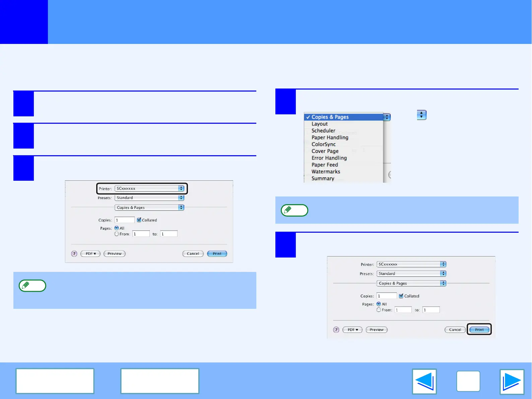Viewport: 532px width, 399px height.
Task: Open help in the upper-left print dialog
Action: point(74,254)
